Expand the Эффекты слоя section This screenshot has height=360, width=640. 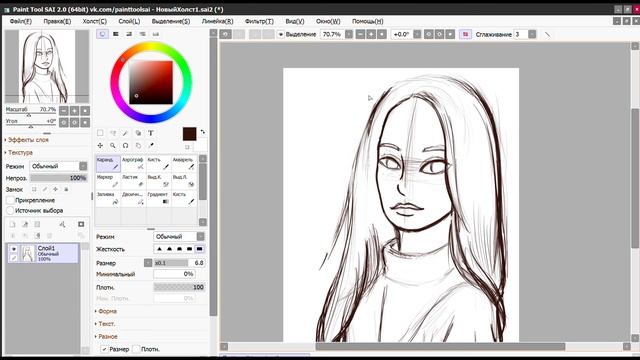[x=27, y=140]
